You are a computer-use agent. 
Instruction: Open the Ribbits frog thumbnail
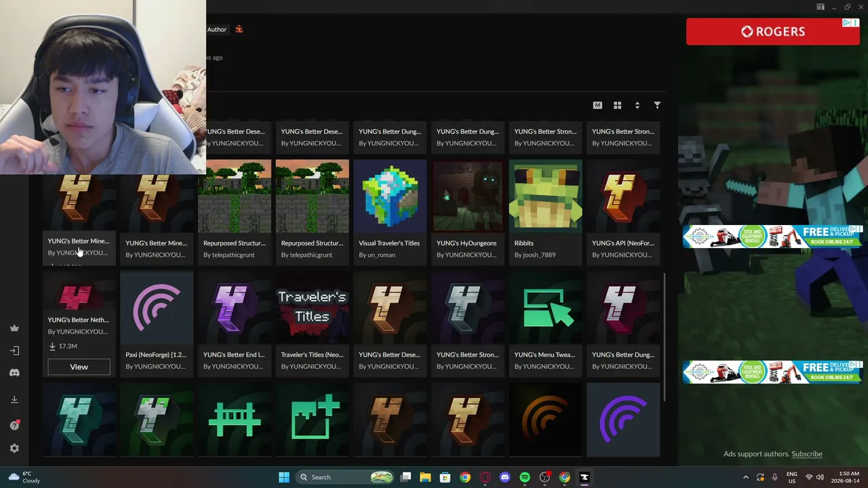coord(545,196)
